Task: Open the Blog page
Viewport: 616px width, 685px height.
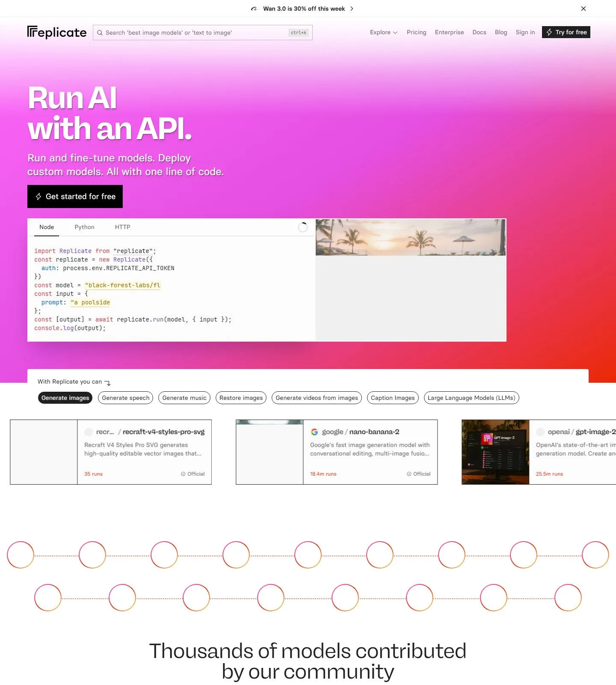Action: [501, 32]
